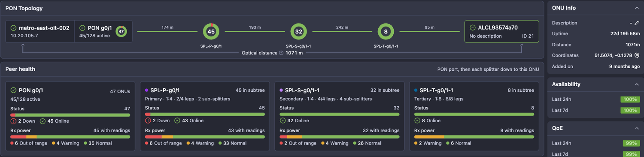Viewport: 644px width, 157px height.
Task: Click the Rx power bar in the SPL-T-g0/1-1 card
Action: (x=474, y=137)
